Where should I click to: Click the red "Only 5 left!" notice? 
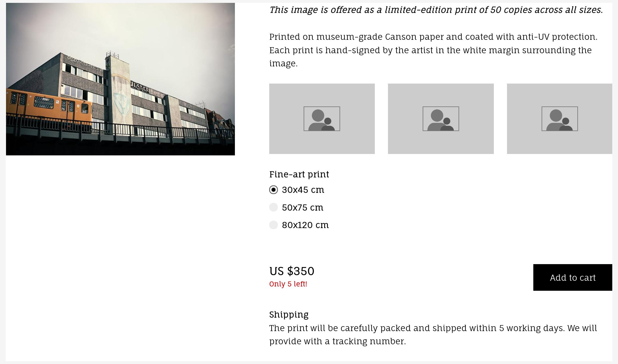(x=288, y=284)
